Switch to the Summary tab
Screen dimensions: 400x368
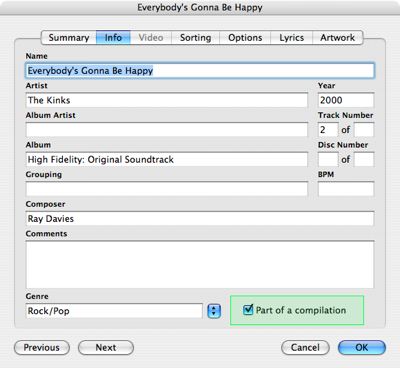[69, 38]
